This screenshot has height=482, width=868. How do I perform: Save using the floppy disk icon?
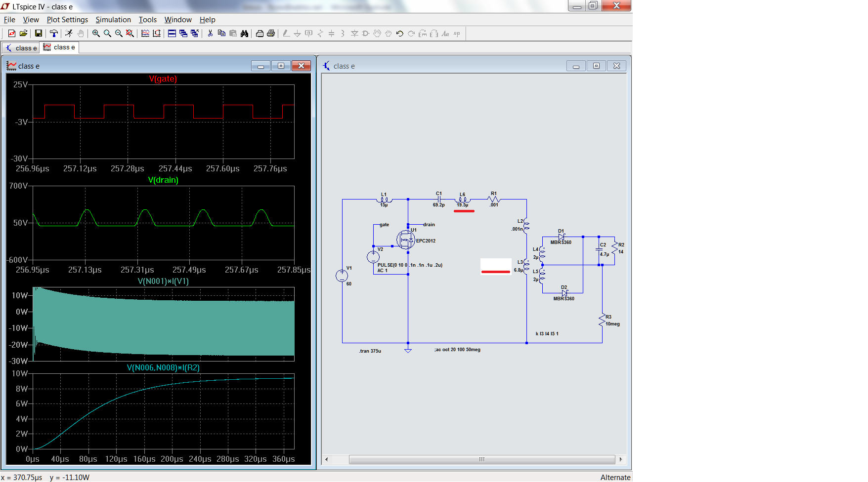point(38,34)
